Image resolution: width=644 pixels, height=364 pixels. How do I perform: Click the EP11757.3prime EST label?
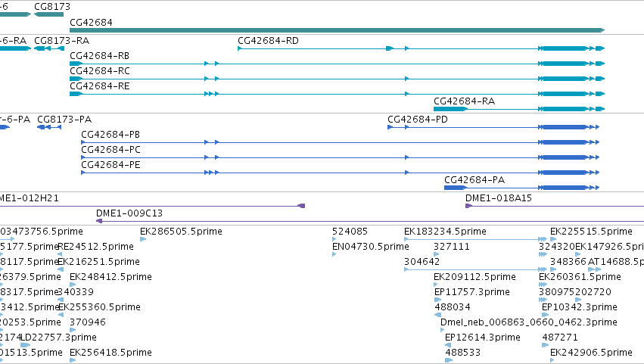472,292
